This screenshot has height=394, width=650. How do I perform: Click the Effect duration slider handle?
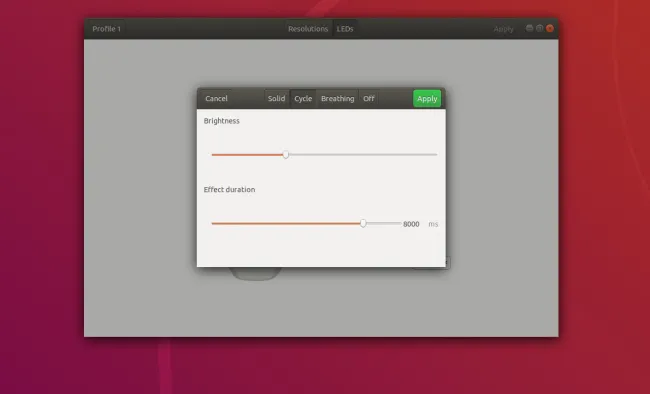(363, 224)
